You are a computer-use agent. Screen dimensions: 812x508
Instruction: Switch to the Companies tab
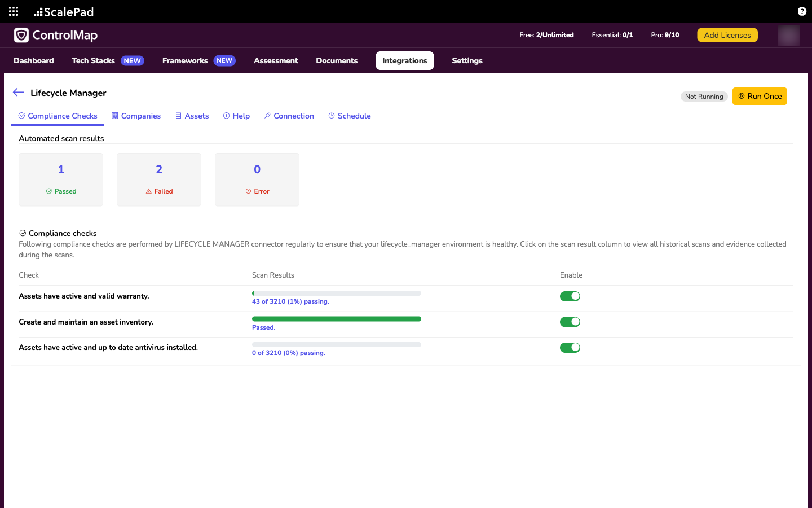[136, 116]
